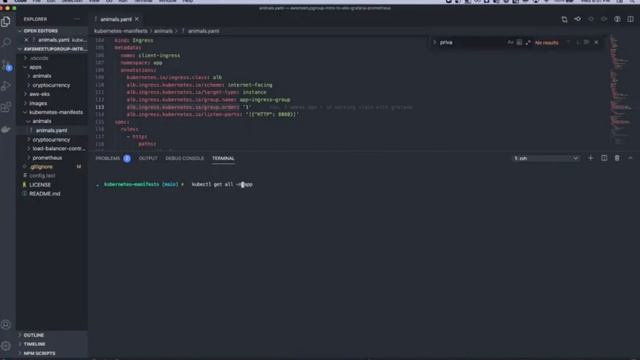
Task: Click animals.yaml in breadcrumb
Action: [203, 31]
